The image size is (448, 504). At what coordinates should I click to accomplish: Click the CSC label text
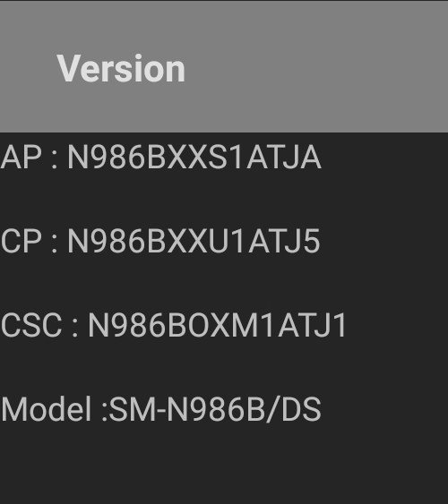(31, 325)
